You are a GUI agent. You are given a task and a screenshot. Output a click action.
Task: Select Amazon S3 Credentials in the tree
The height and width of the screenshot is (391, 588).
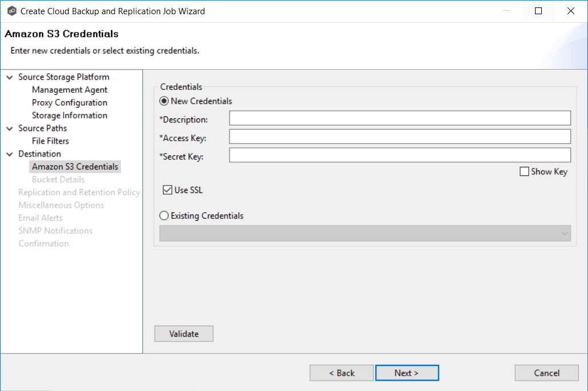[x=75, y=167]
